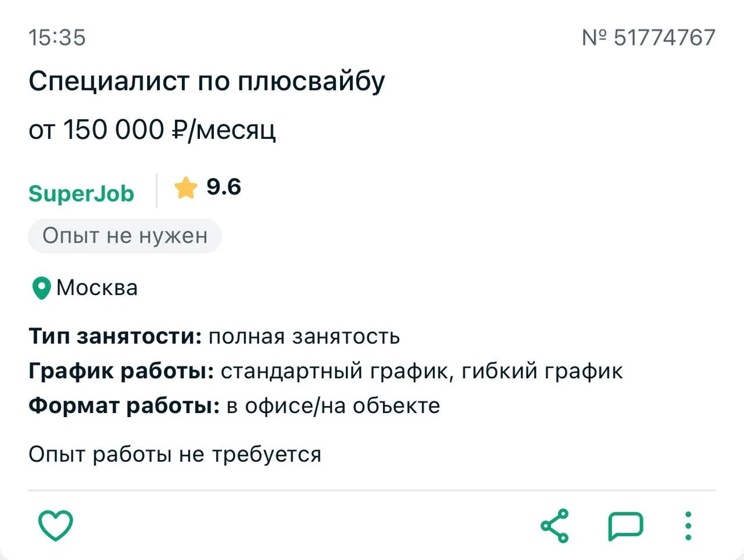Click the Формат работы label
The image size is (744, 560).
coord(124,405)
